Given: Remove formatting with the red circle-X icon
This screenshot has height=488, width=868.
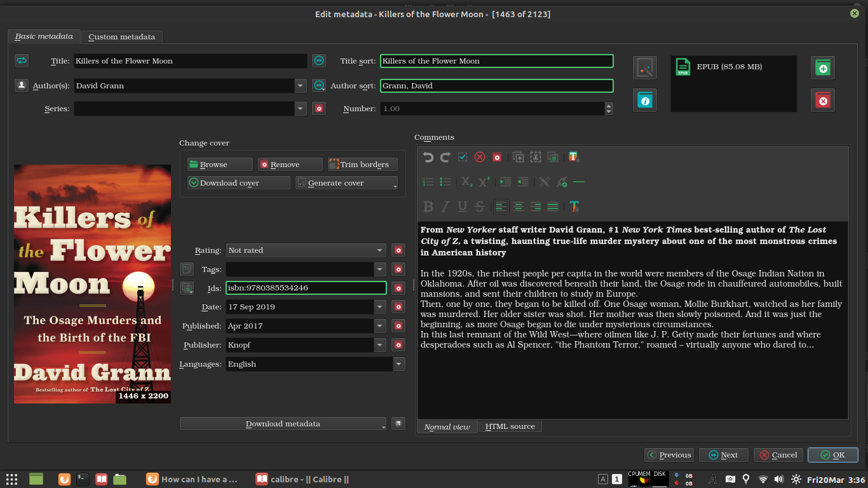Looking at the screenshot, I should pos(480,157).
